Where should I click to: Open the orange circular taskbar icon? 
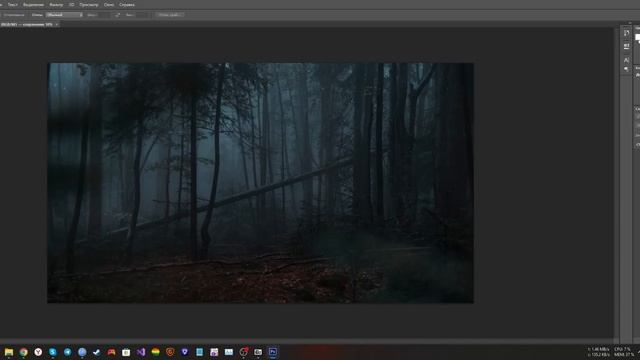[170, 352]
